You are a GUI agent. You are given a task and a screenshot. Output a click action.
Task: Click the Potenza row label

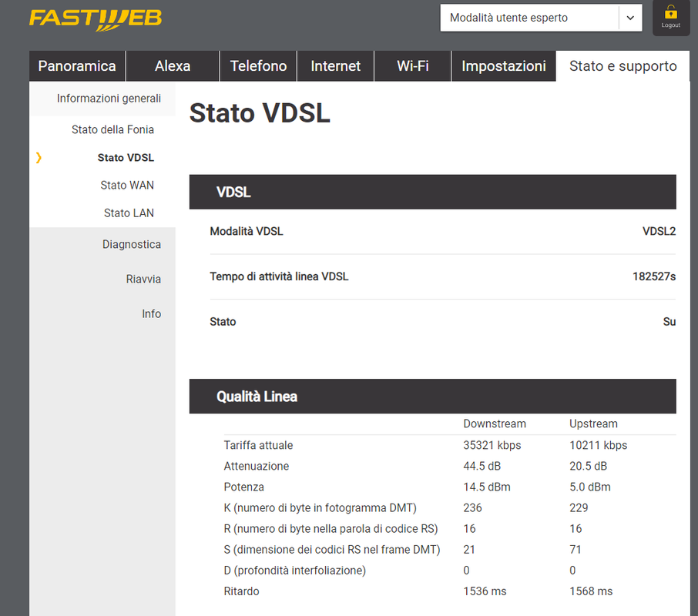243,487
